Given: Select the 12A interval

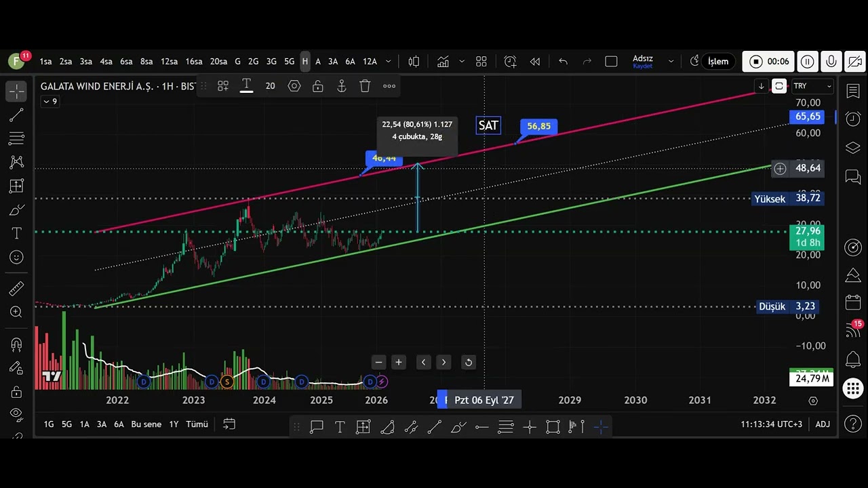Looking at the screenshot, I should point(370,62).
